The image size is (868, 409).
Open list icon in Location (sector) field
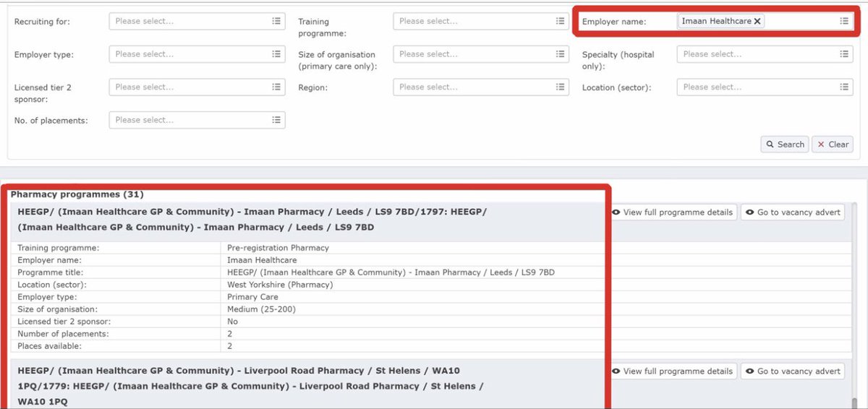pos(844,87)
